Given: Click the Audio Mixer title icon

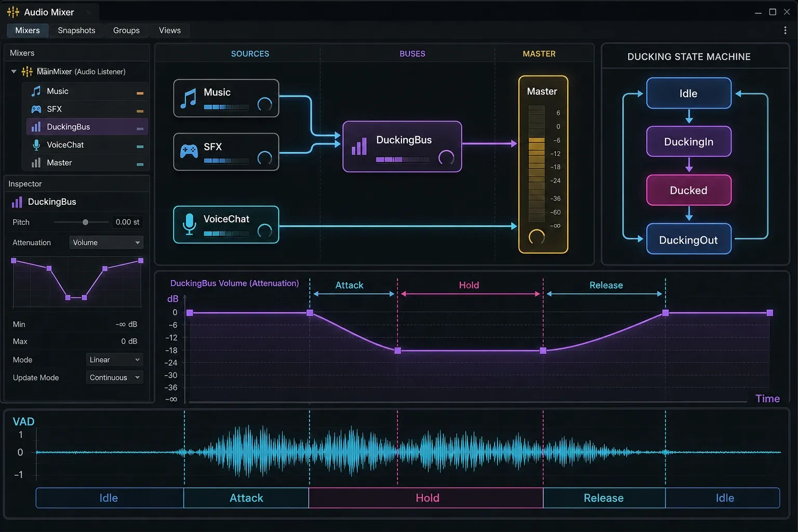Looking at the screenshot, I should 13,12.
